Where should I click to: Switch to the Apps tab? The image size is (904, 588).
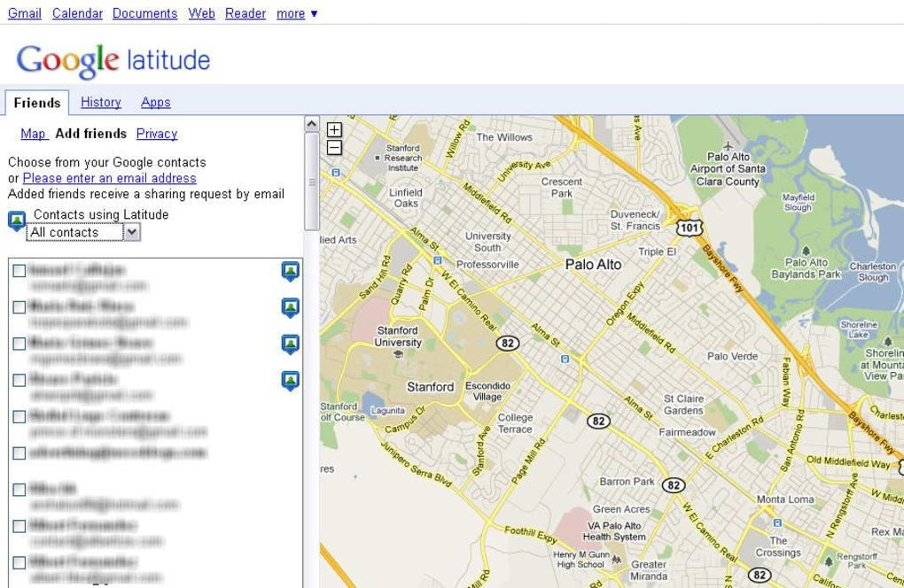pos(155,102)
